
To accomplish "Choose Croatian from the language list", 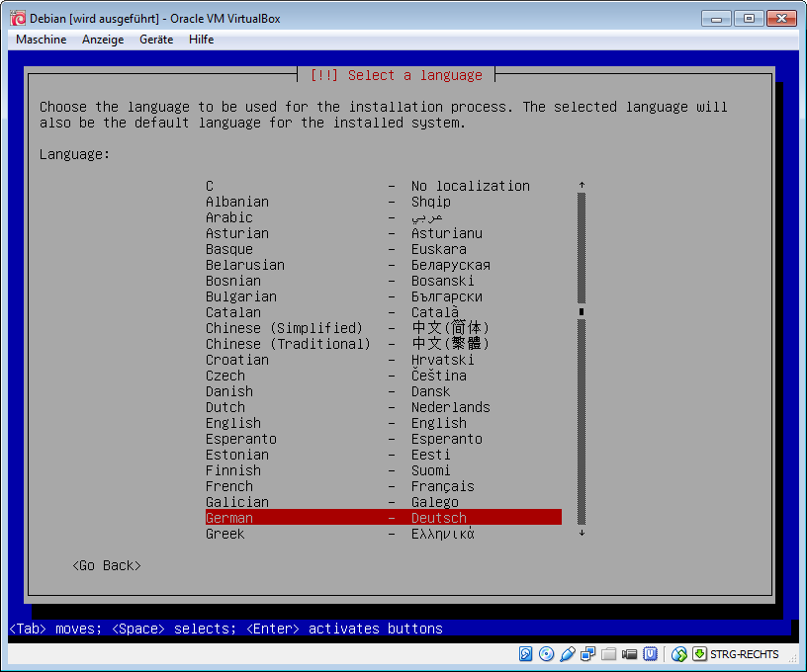I will pyautogui.click(x=384, y=360).
